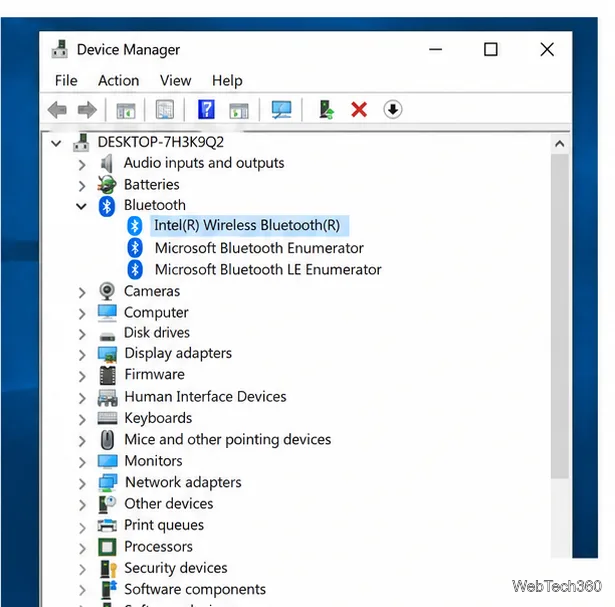This screenshot has height=607, width=615.
Task: Open the Help menu
Action: pyautogui.click(x=227, y=81)
